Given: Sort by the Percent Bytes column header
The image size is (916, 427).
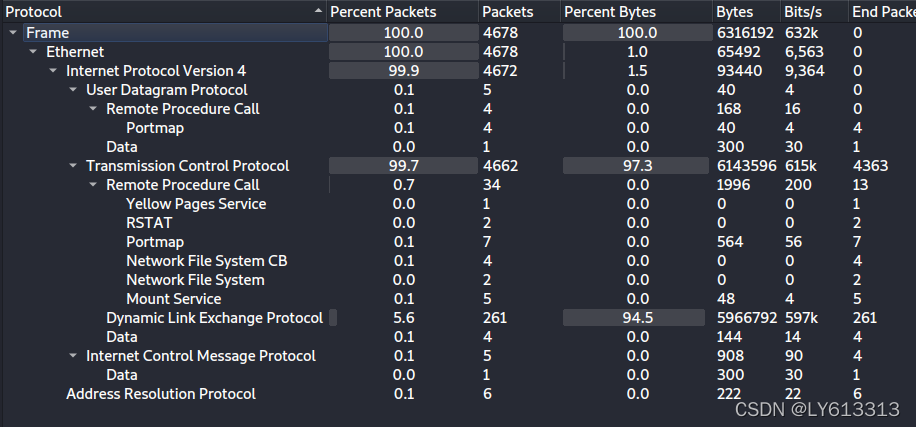Looking at the screenshot, I should (636, 12).
